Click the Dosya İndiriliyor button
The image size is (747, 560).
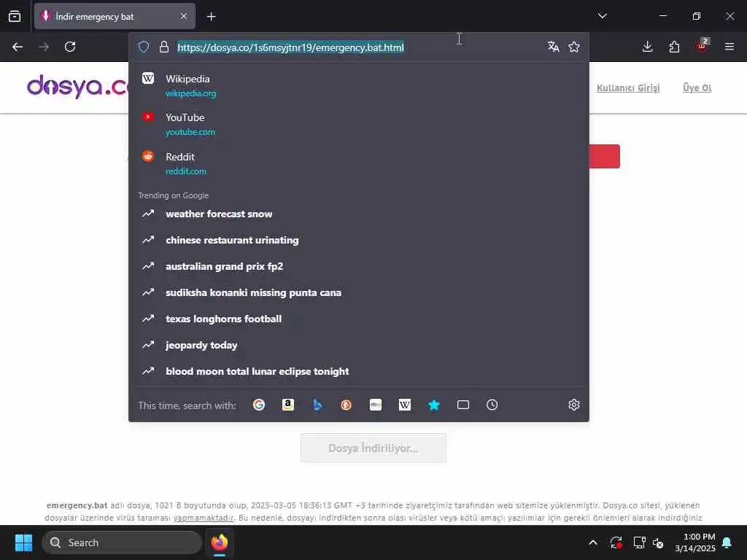[373, 448]
